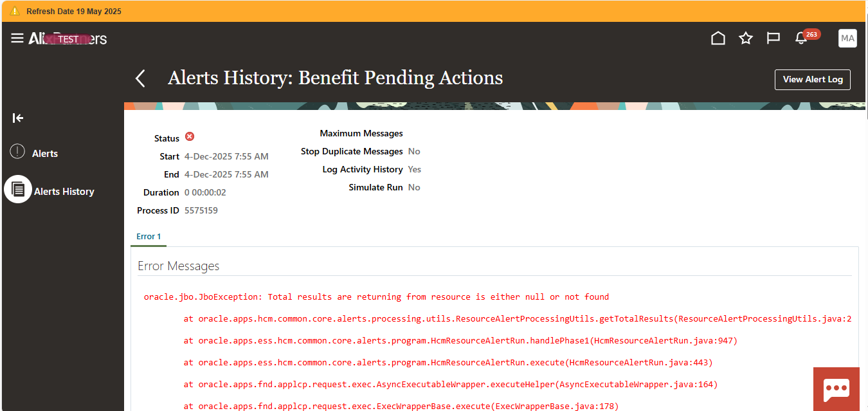Click the back arrow beside Alerts History title
The image size is (868, 411).
[140, 78]
